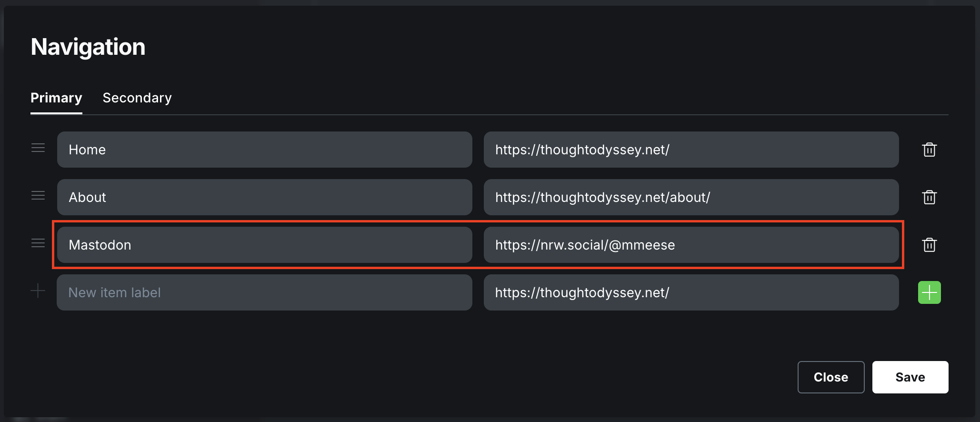980x422 pixels.
Task: Click the Mastodon label field
Action: (264, 245)
